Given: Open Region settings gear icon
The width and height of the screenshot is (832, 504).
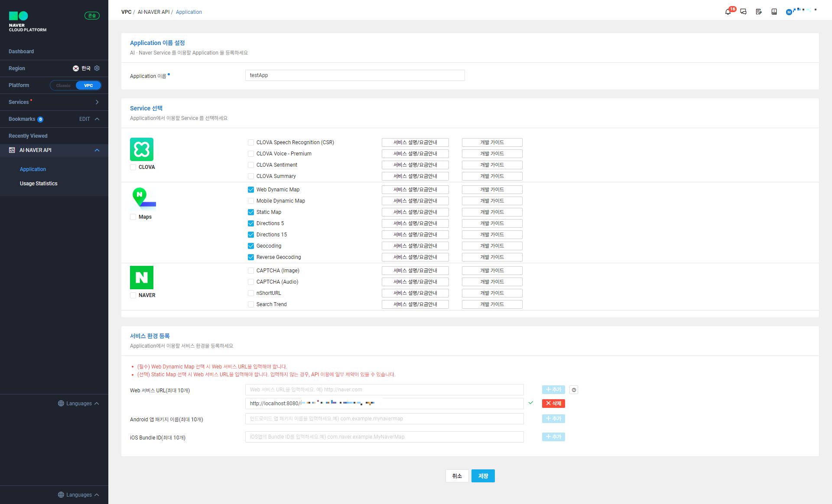Looking at the screenshot, I should [x=97, y=68].
